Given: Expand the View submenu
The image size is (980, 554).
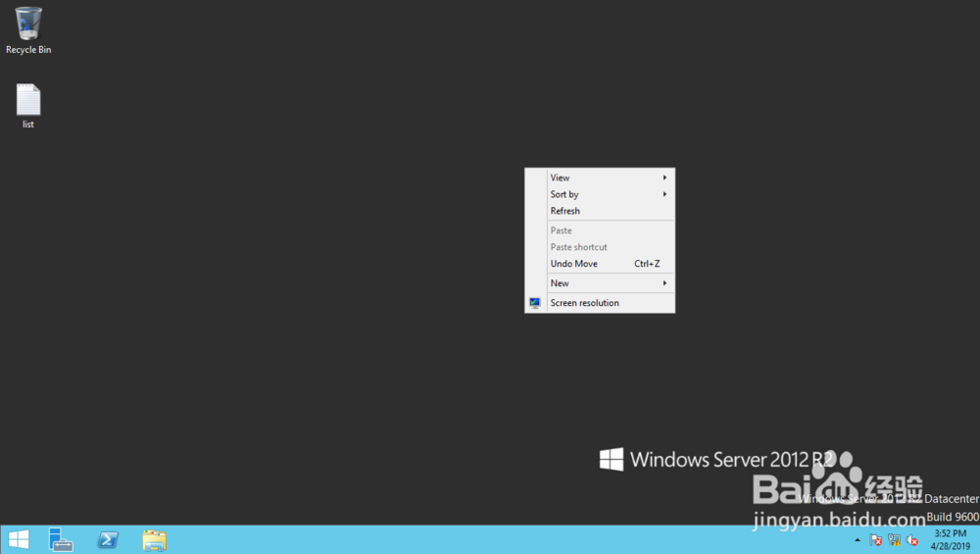Looking at the screenshot, I should click(600, 177).
